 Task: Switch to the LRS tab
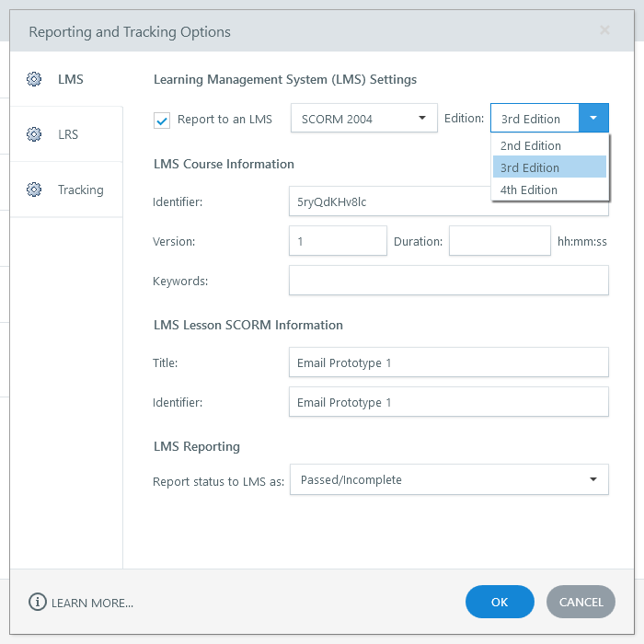(67, 134)
